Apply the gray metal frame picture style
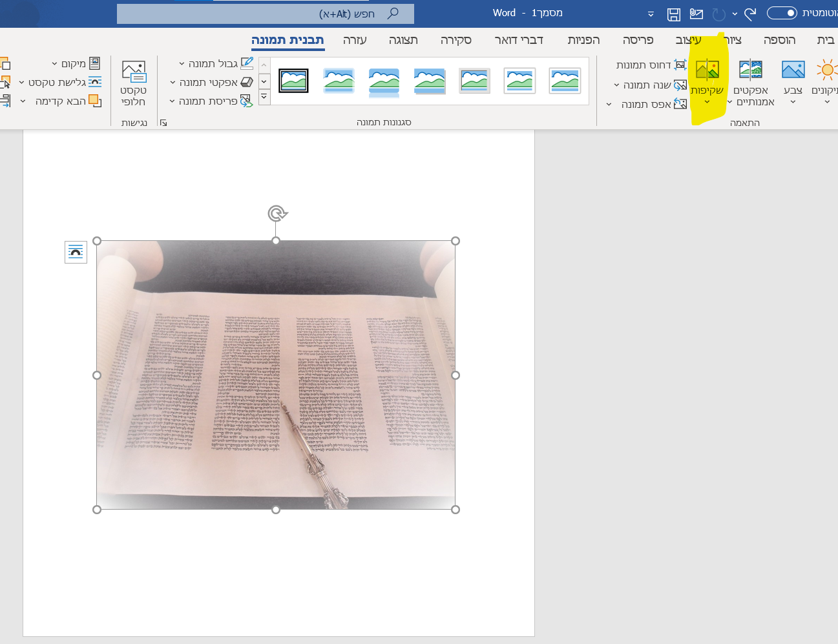This screenshot has height=644, width=838. pos(474,81)
